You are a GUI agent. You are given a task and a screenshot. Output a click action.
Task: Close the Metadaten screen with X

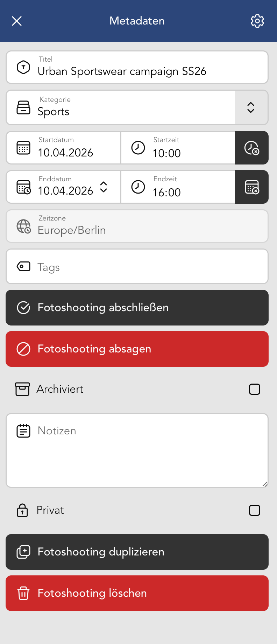point(17,21)
